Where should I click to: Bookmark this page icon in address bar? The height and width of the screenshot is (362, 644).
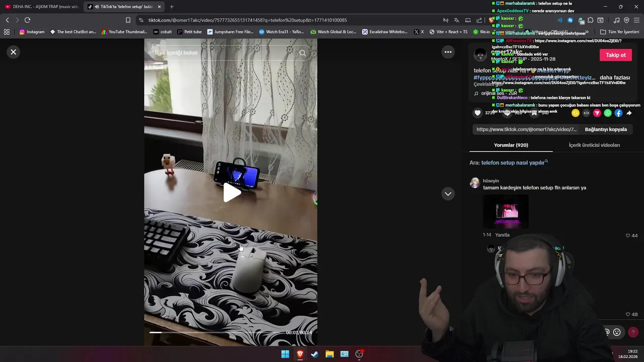[x=128, y=20]
